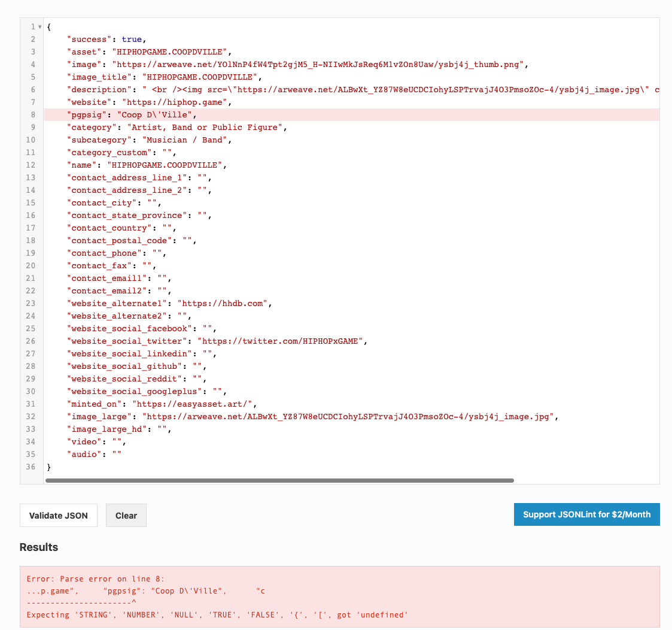Screen dimensions: 672x630
Task: Click the "website_alternate2" line
Action: click(x=129, y=316)
